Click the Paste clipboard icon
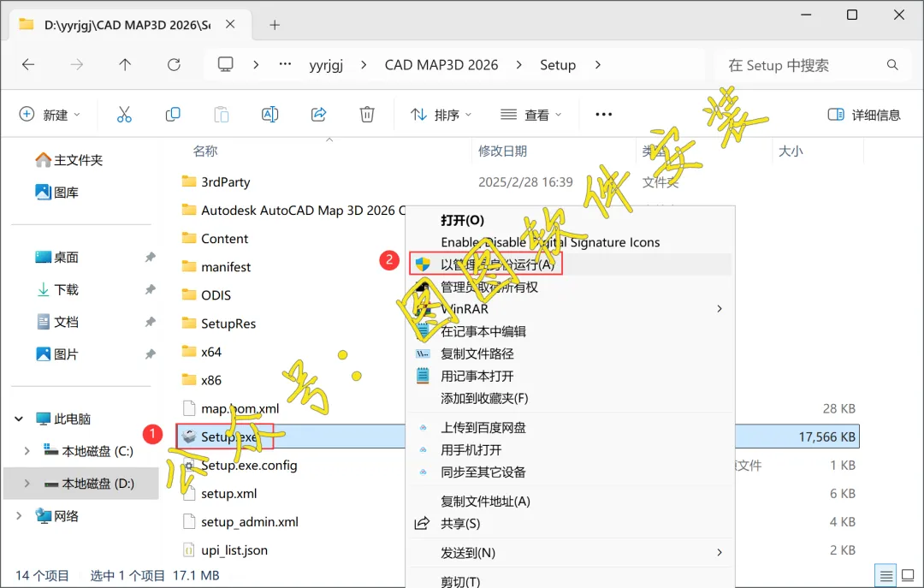 pyautogui.click(x=222, y=115)
